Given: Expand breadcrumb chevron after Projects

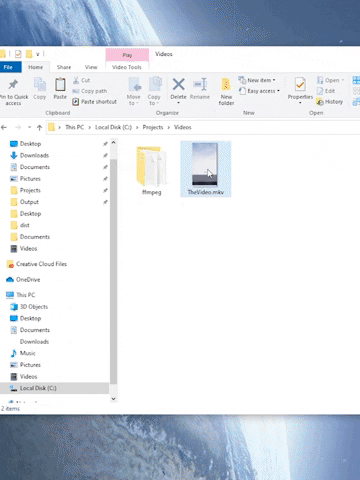Looking at the screenshot, I should click(x=168, y=127).
